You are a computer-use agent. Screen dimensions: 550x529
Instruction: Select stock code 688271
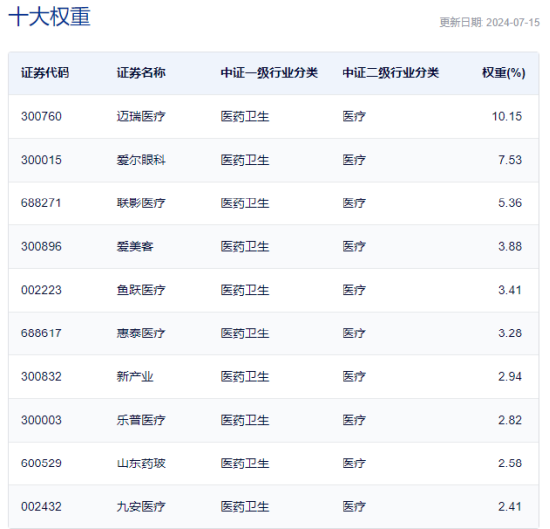tap(41, 203)
